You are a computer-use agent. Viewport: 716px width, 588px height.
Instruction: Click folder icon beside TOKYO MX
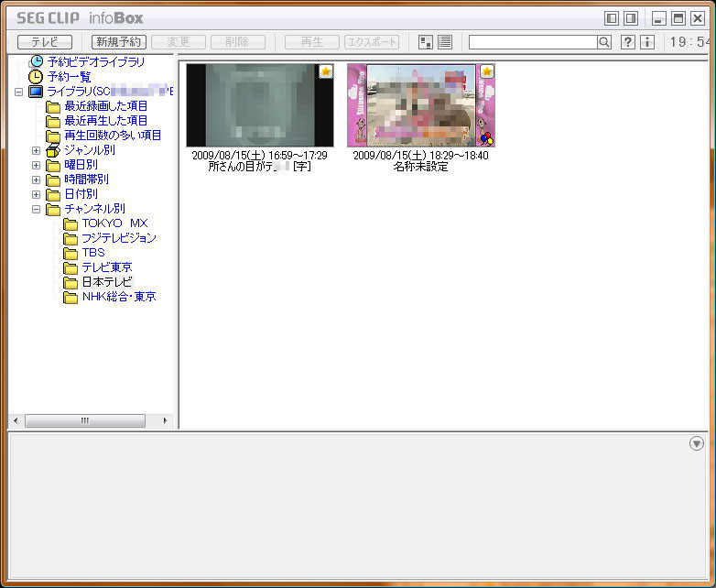71,223
